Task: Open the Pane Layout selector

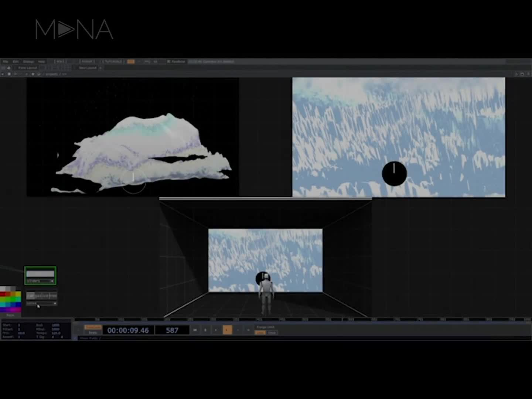Action: pyautogui.click(x=28, y=68)
